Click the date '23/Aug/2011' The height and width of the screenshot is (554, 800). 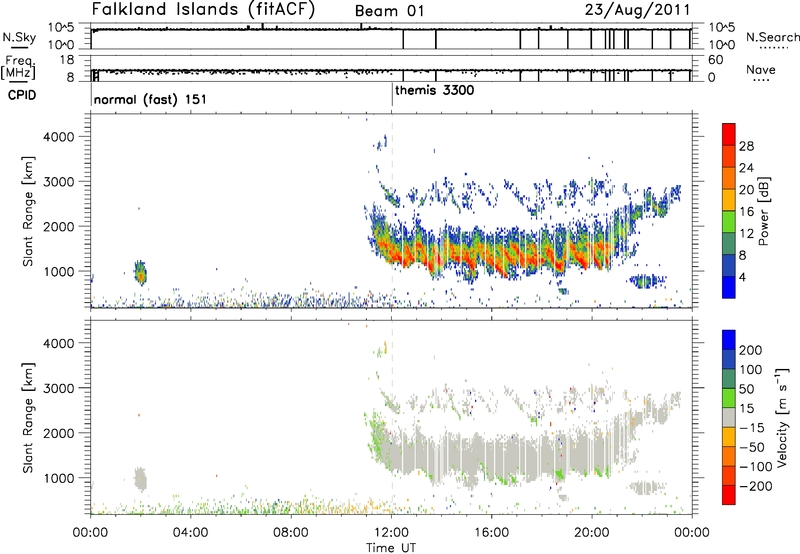coord(637,10)
